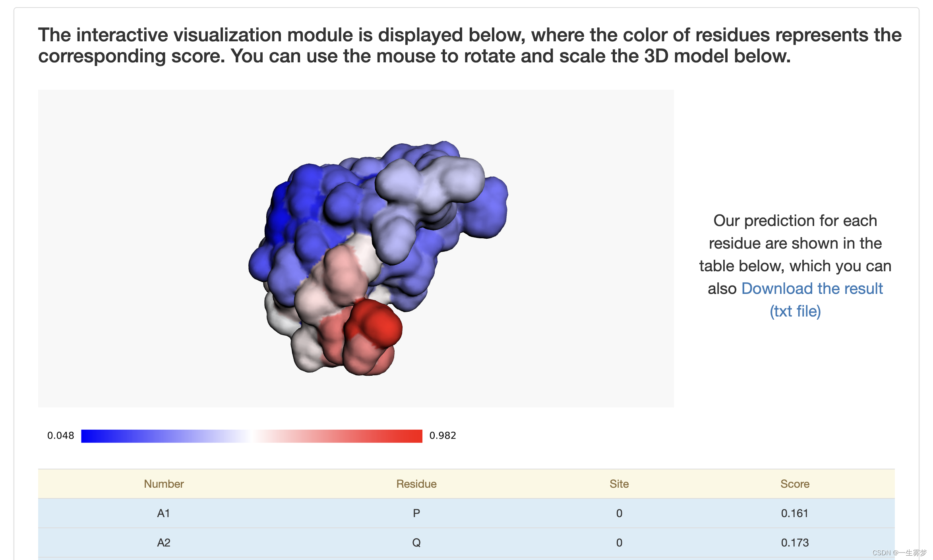Click score value 0.161

pyautogui.click(x=795, y=513)
